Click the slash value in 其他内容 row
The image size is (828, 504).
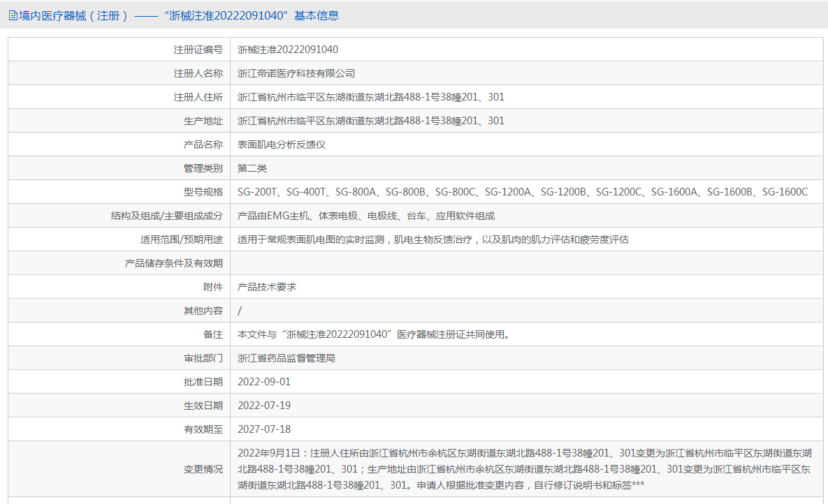pyautogui.click(x=240, y=311)
